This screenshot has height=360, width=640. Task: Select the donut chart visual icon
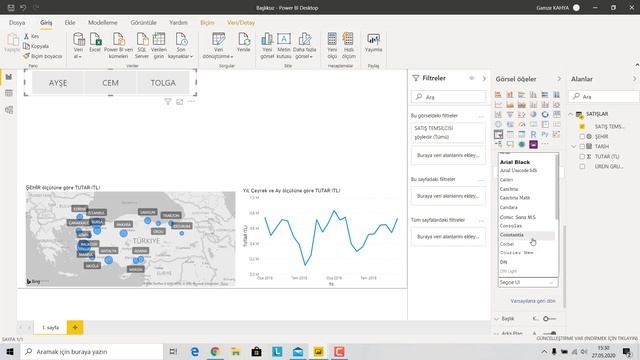coord(545,114)
